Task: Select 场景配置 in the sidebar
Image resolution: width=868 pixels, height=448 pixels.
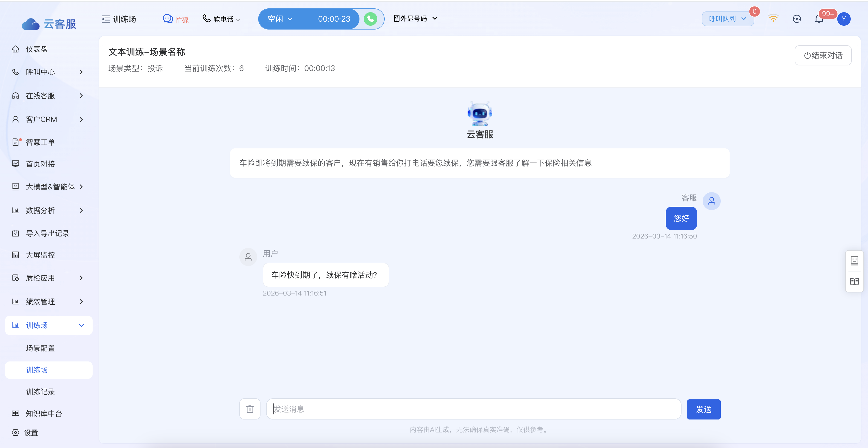Action: (40, 348)
